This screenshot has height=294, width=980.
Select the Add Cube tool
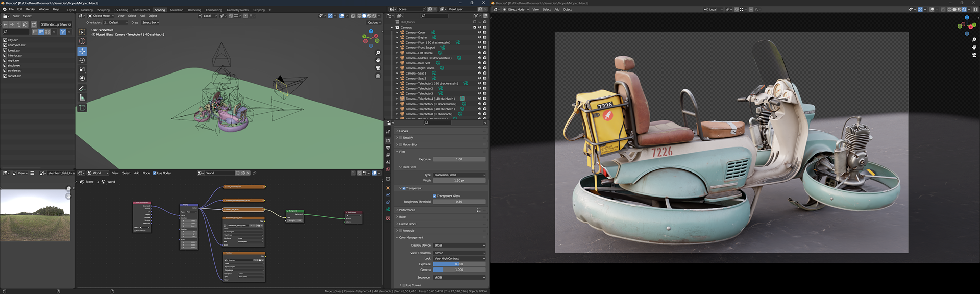(82, 108)
